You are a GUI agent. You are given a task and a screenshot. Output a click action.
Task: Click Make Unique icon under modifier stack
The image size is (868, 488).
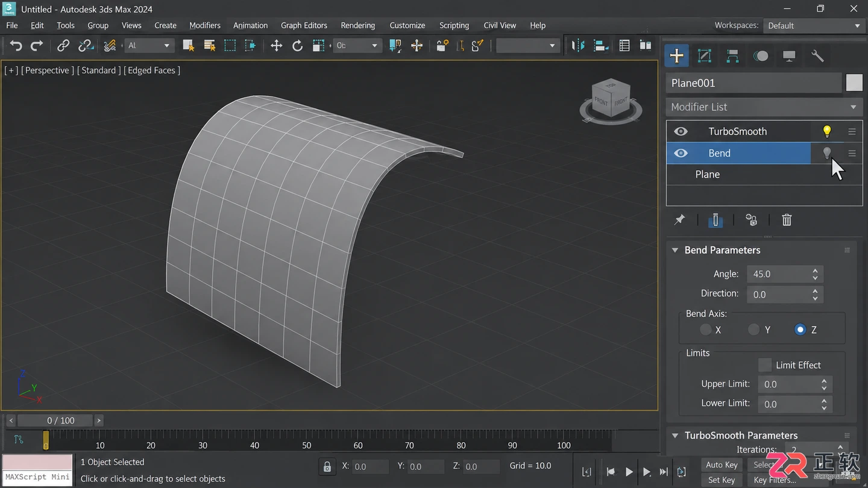pyautogui.click(x=751, y=220)
